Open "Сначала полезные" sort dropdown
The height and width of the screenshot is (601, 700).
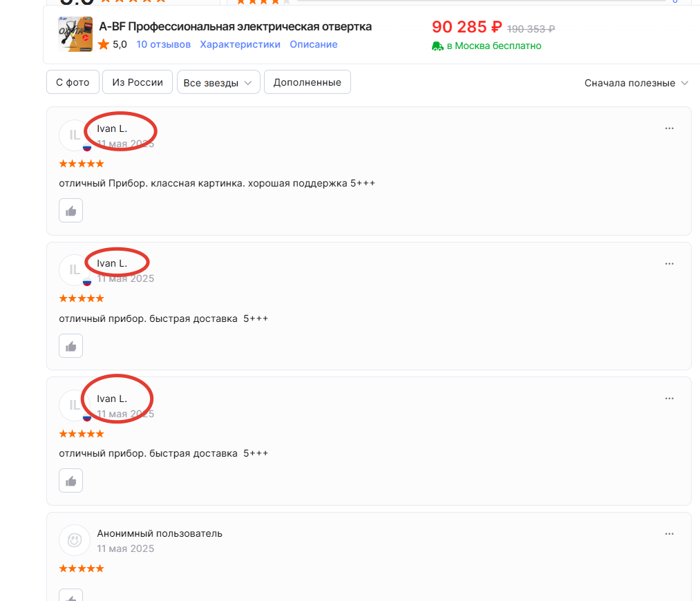coord(636,83)
